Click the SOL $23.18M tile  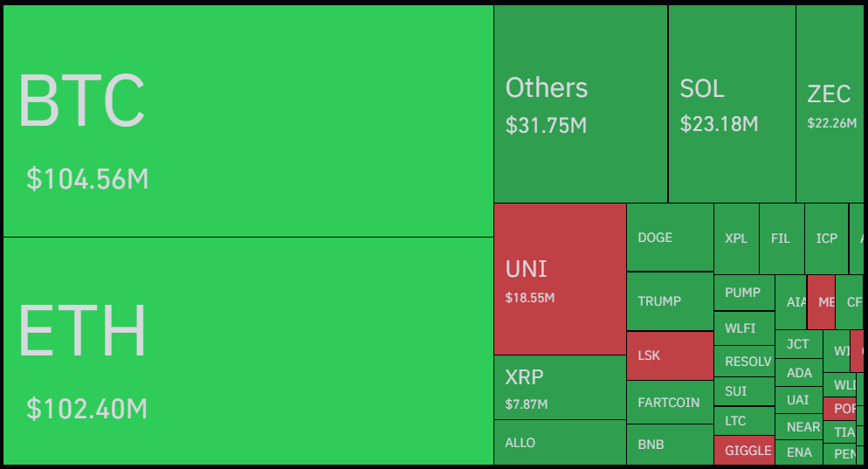732,104
